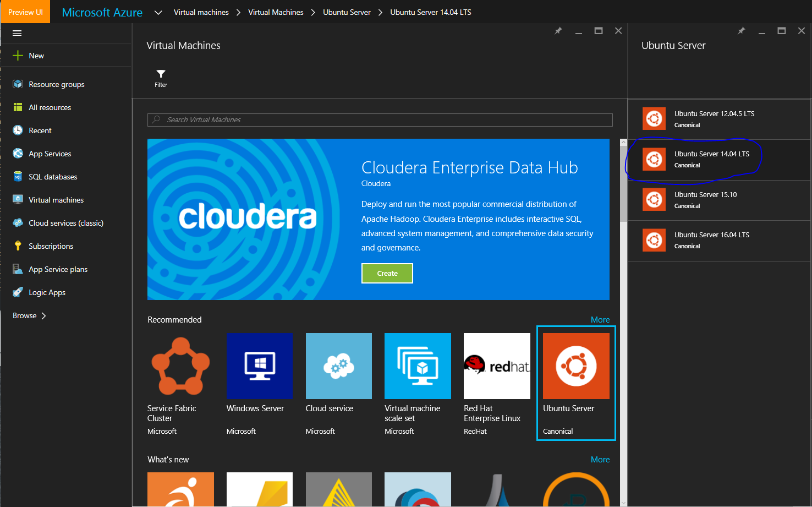Open the Resource groups sidebar item

(66, 84)
